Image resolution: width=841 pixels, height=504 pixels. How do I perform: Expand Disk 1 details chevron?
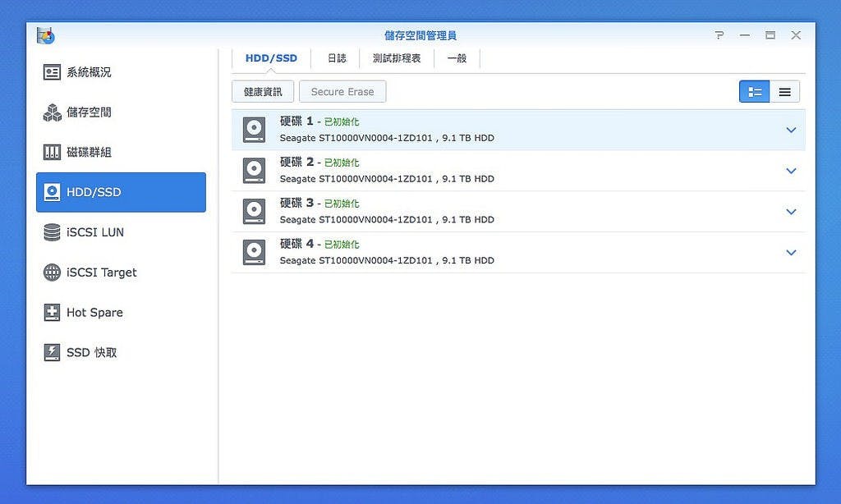click(791, 130)
